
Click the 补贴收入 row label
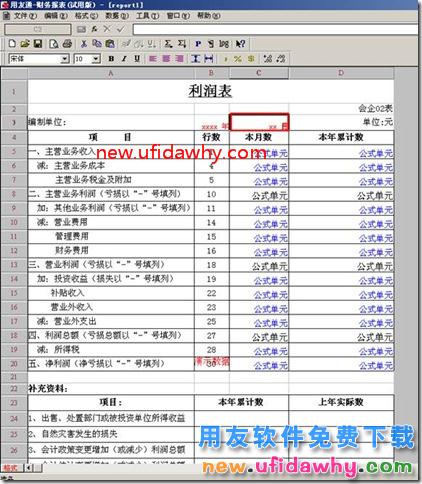coord(67,293)
